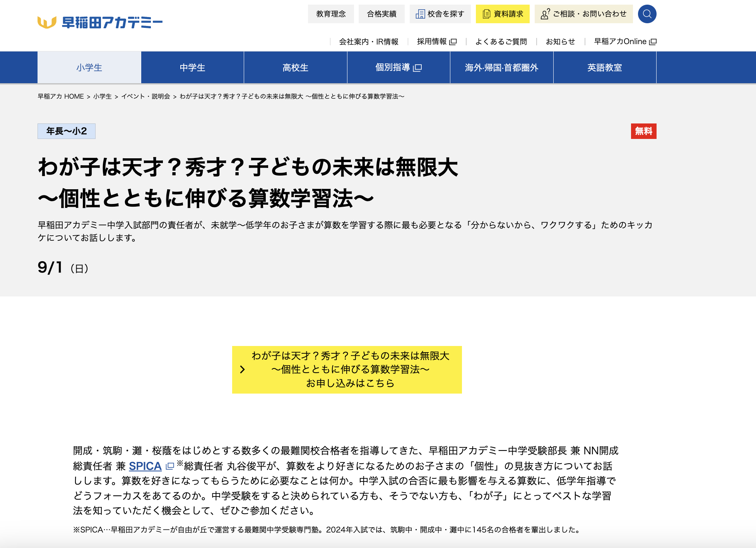Open the search magnifier icon
Image resolution: width=756 pixels, height=548 pixels.
[647, 14]
